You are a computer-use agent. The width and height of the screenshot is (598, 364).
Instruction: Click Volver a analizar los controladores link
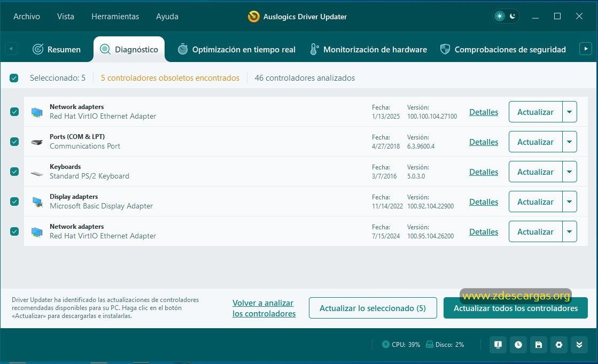click(x=264, y=308)
